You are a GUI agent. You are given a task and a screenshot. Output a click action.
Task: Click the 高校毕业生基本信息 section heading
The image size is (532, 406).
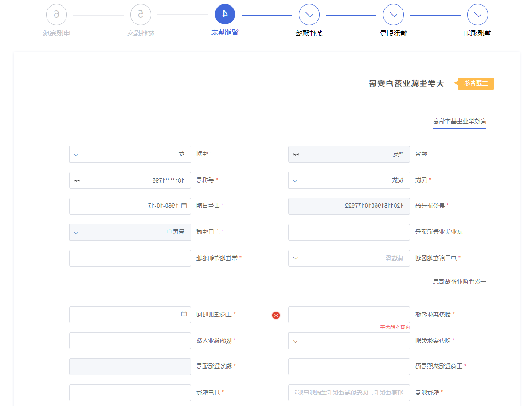460,121
